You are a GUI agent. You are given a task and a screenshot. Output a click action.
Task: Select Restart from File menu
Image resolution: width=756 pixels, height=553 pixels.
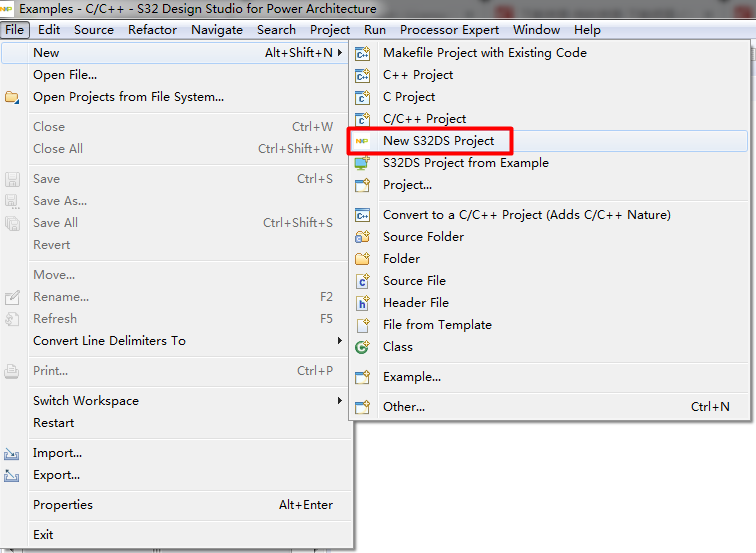(175, 423)
